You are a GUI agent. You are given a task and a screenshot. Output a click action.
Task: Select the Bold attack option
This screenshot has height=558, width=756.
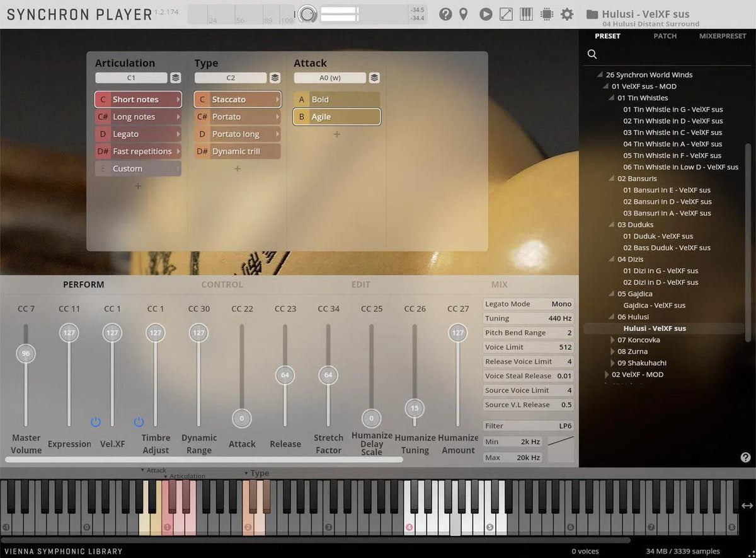click(336, 100)
